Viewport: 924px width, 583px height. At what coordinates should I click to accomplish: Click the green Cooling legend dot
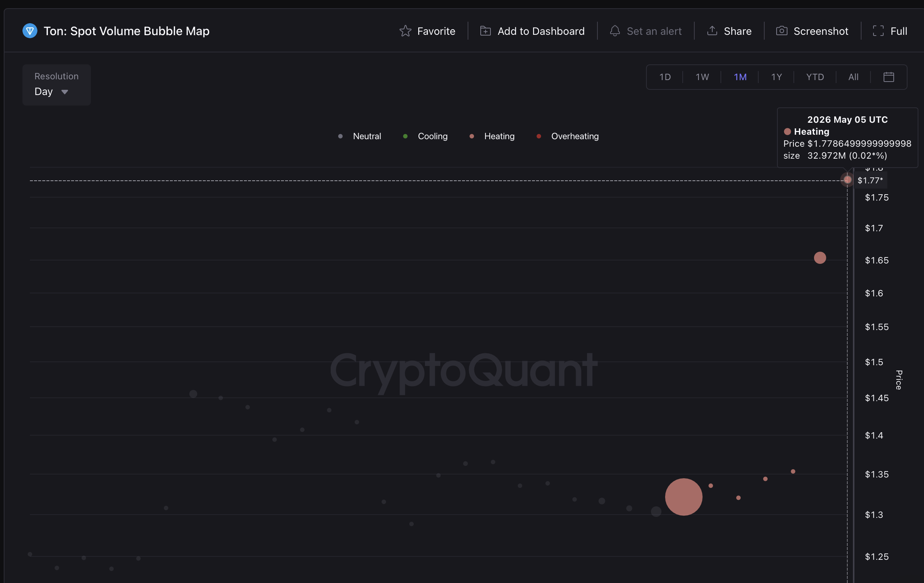point(405,136)
